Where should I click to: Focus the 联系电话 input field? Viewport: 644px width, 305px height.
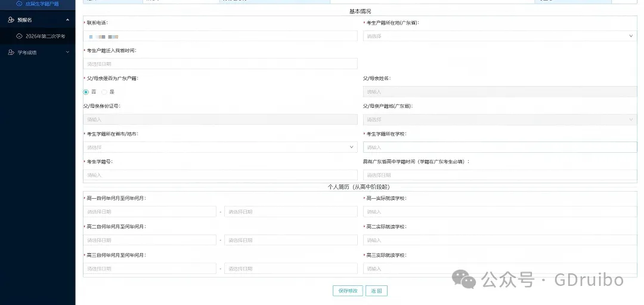(220, 36)
